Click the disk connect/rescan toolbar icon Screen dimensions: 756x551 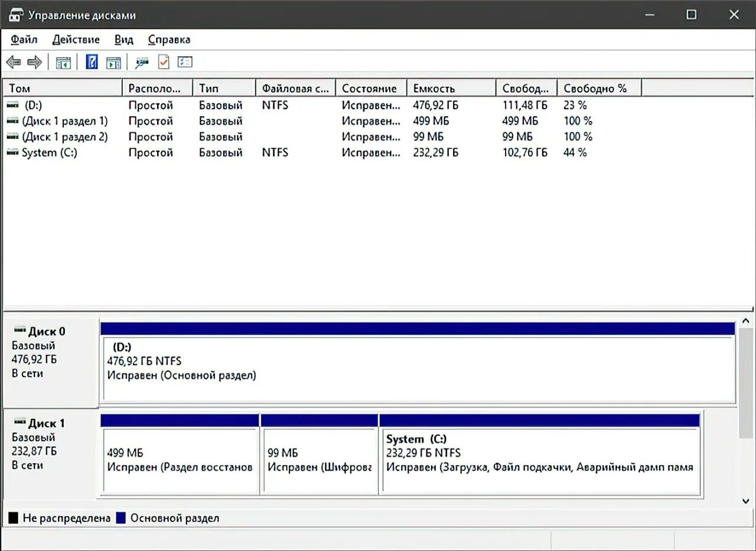[x=142, y=62]
